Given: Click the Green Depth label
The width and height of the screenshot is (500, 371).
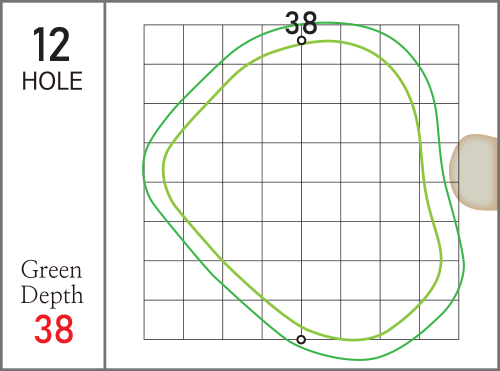Looking at the screenshot, I should point(52,283).
